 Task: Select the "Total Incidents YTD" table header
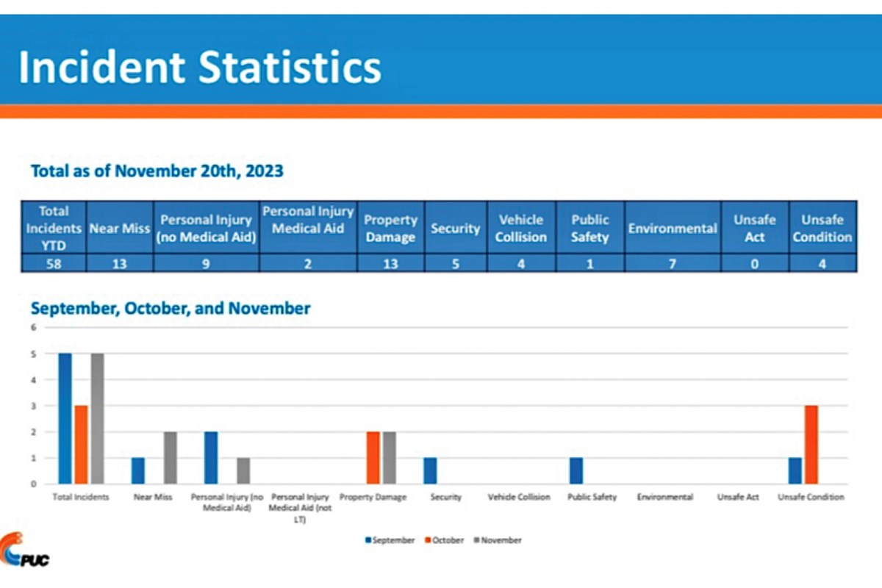[54, 228]
